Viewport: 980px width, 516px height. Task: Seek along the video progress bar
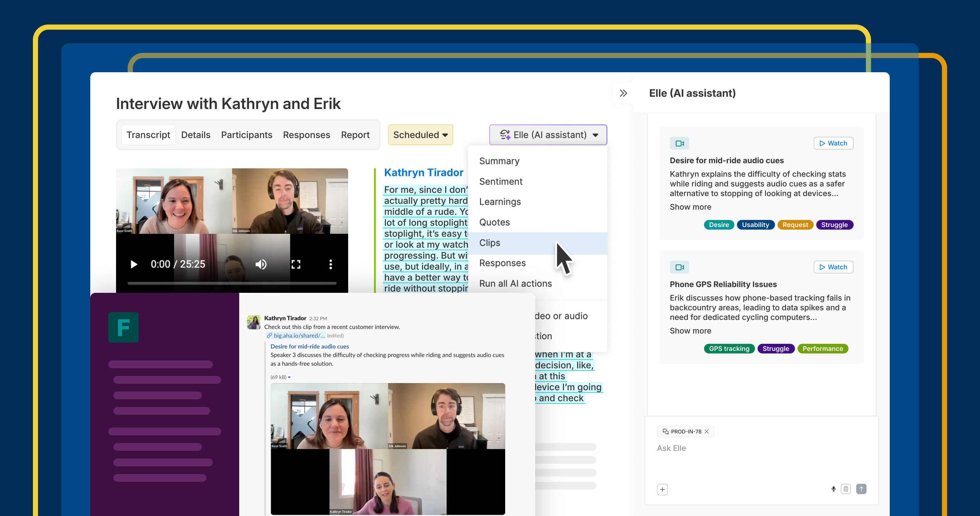click(232, 283)
